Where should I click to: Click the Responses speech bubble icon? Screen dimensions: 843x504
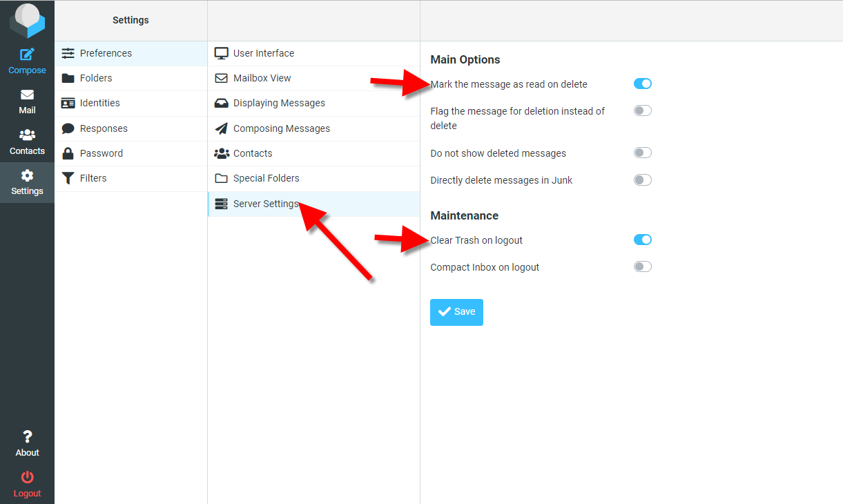(68, 128)
